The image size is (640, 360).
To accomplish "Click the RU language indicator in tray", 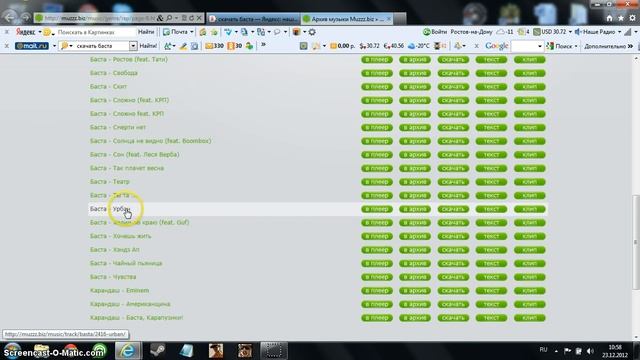I will [x=543, y=350].
